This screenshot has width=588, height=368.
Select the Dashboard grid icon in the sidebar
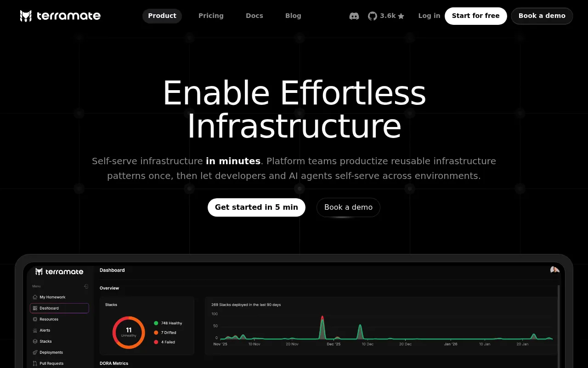(x=35, y=308)
